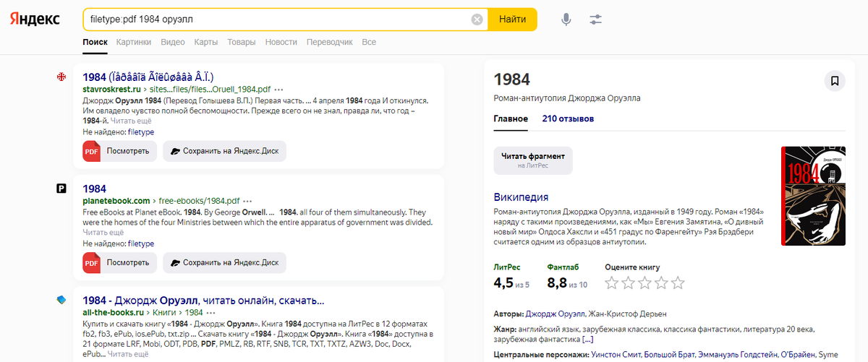
Task: Click PDF icon in planetebook result
Action: click(x=91, y=262)
